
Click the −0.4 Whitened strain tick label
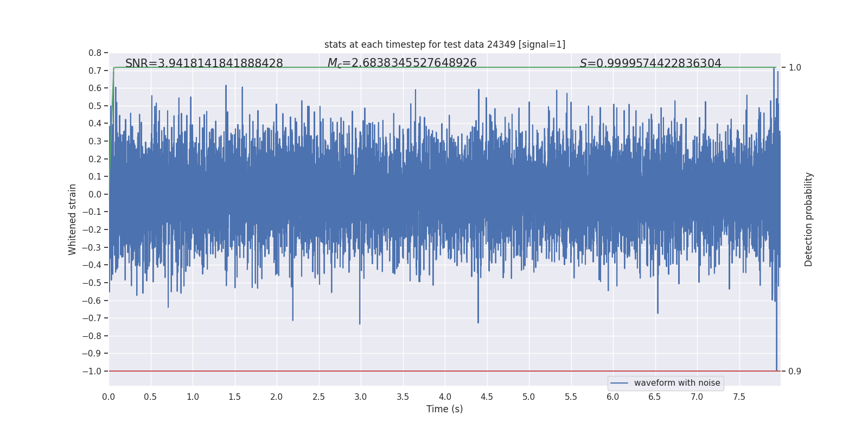[x=92, y=265]
